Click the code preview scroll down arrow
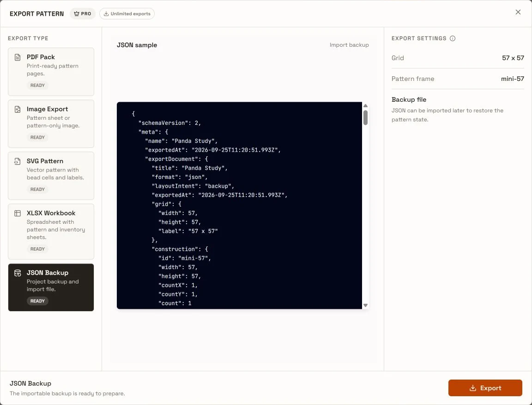Image resolution: width=532 pixels, height=405 pixels. click(x=365, y=306)
